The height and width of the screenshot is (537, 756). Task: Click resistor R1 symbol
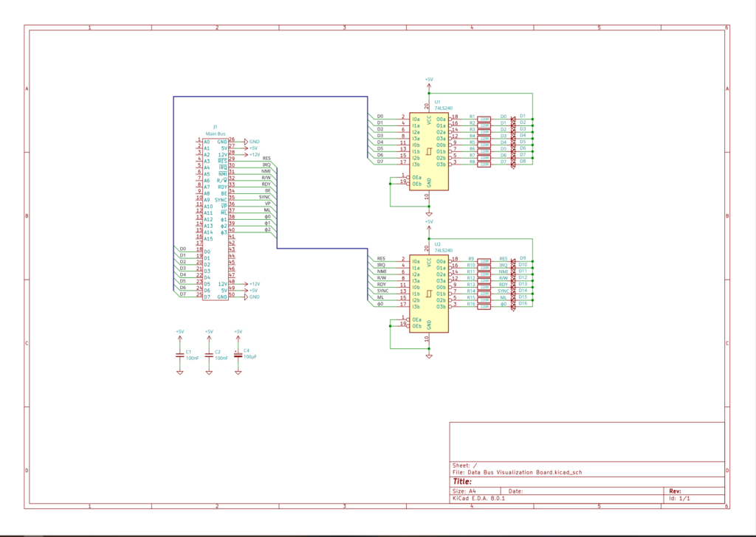click(x=484, y=117)
